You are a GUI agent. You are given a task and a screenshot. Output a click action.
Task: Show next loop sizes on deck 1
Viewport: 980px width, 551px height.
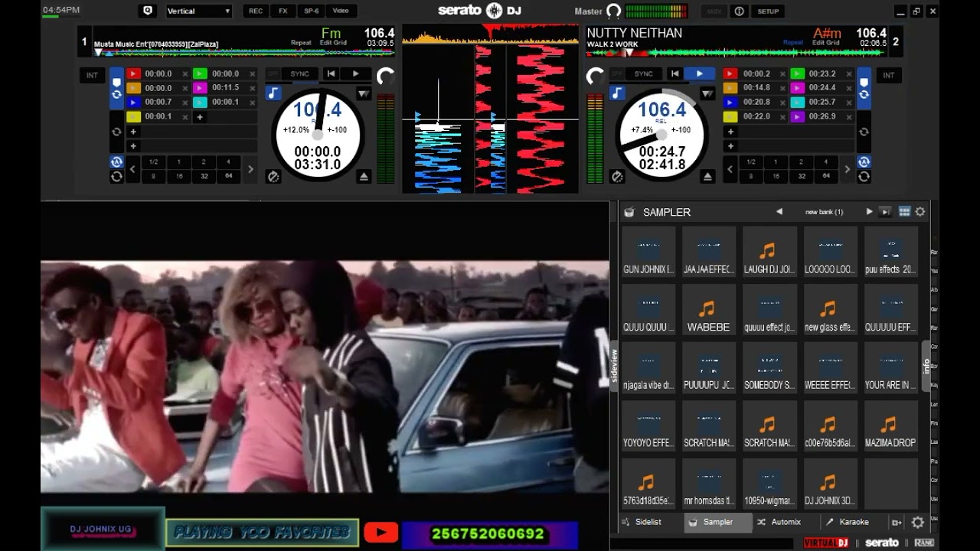pos(250,169)
